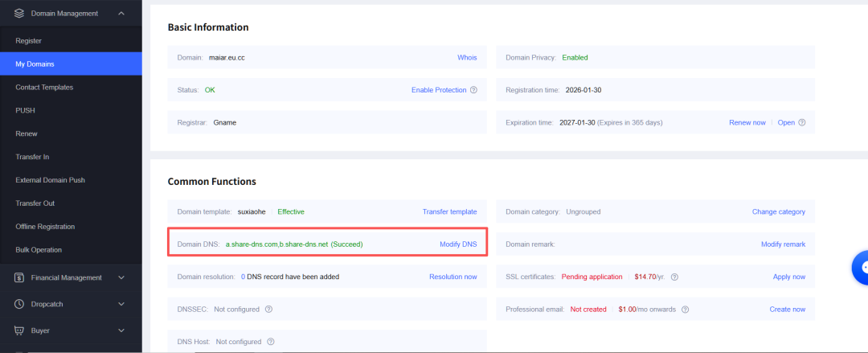This screenshot has width=868, height=353.
Task: Open the floating blue chat support button
Action: tap(861, 268)
